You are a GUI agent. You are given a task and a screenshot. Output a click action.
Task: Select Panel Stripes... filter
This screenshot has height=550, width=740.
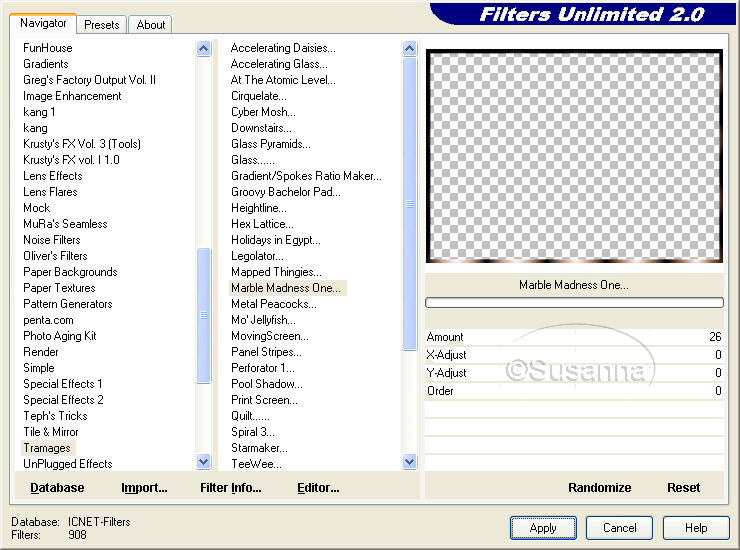[x=266, y=352]
